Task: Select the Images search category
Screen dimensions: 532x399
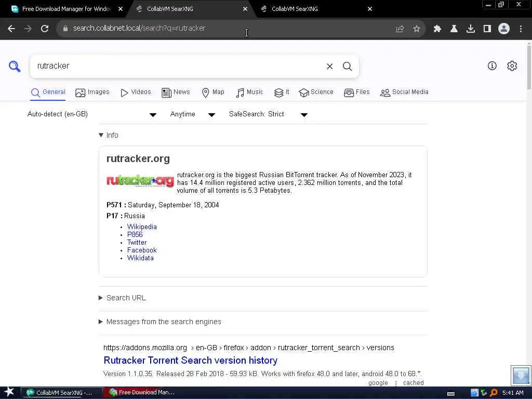Action: (92, 92)
